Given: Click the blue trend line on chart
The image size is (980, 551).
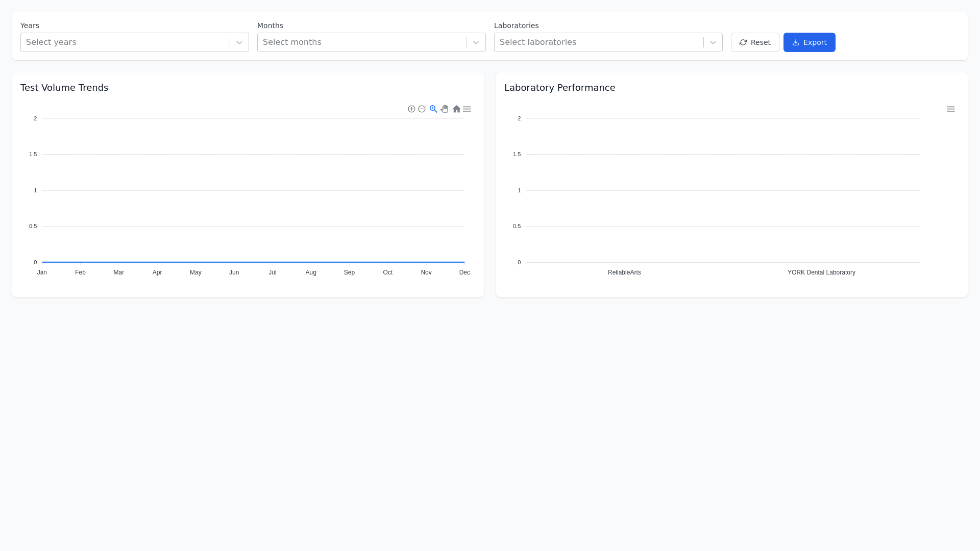Looking at the screenshot, I should pyautogui.click(x=253, y=262).
